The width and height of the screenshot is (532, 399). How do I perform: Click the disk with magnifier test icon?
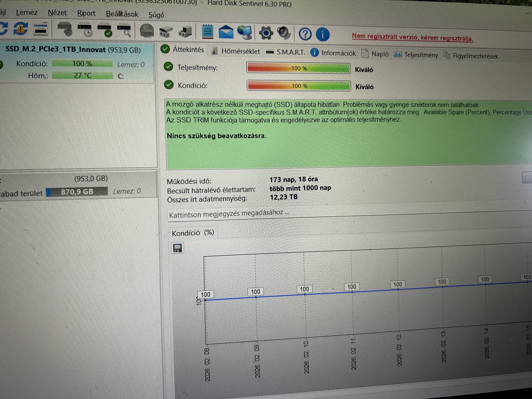(124, 31)
